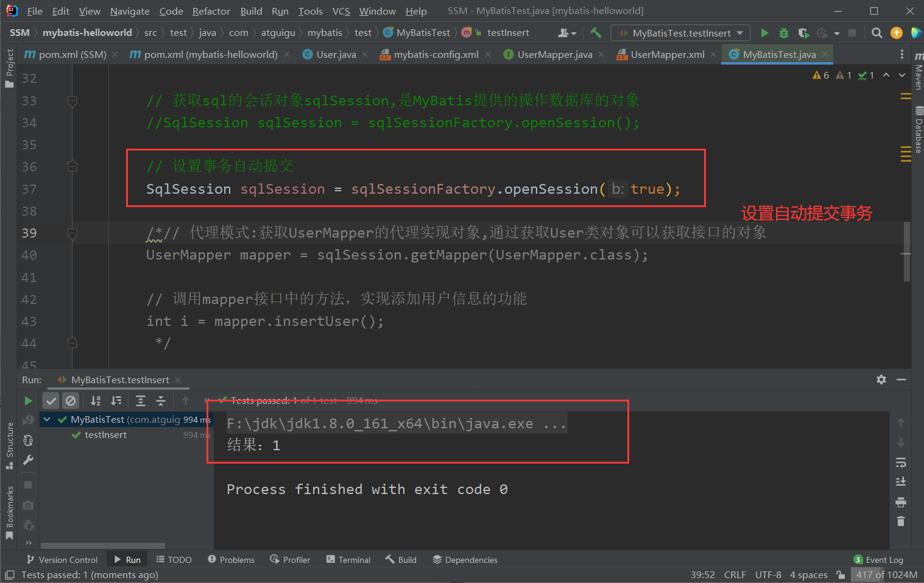924x583 pixels.
Task: Open Problems bottom tool tab
Action: (x=231, y=560)
